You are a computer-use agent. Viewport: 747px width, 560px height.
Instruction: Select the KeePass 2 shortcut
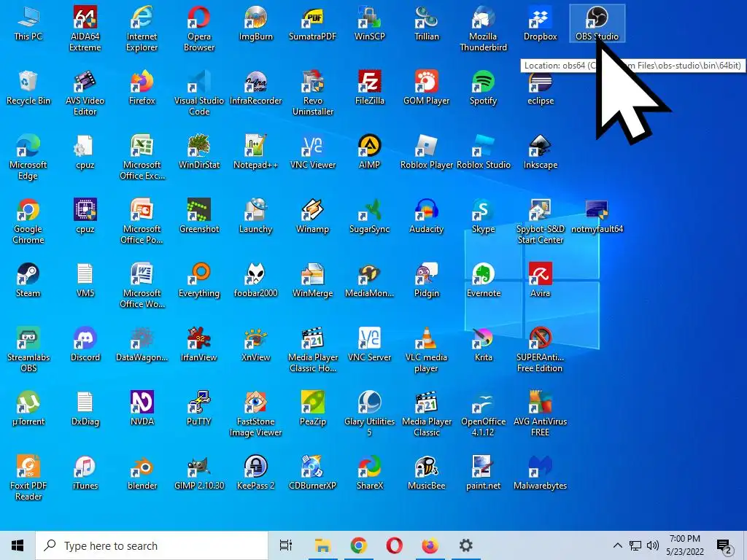click(256, 472)
